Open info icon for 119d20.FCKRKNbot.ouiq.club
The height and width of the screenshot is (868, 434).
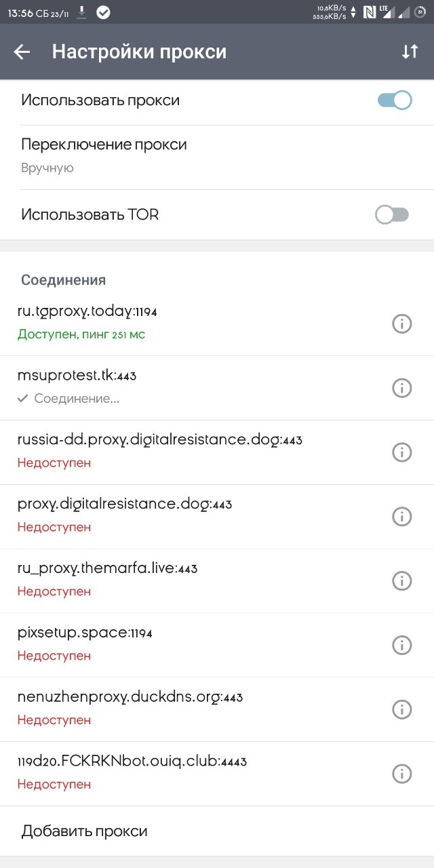tap(402, 774)
